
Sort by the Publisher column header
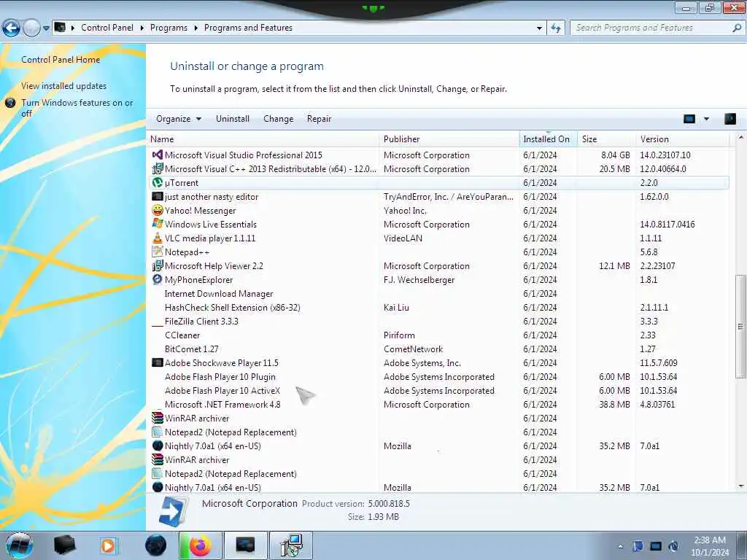tap(449, 139)
